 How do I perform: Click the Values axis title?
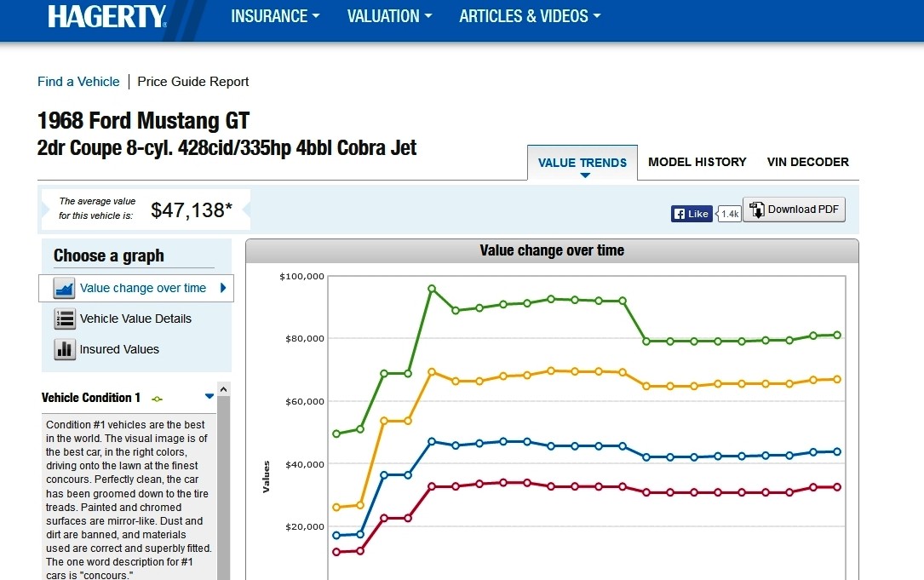(266, 477)
